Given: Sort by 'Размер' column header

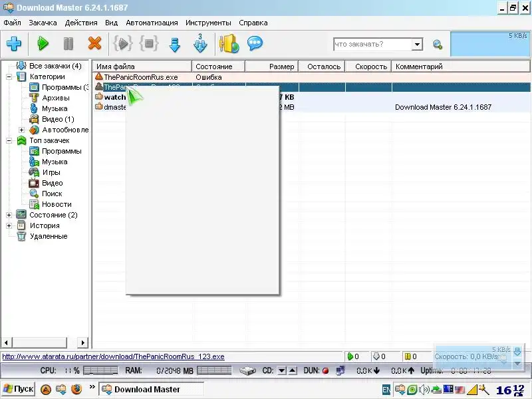Looking at the screenshot, I should (x=272, y=66).
